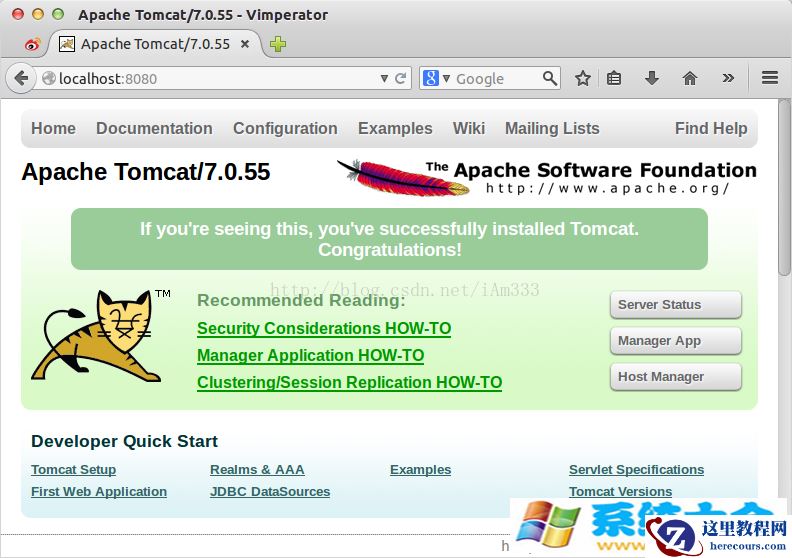Click the site globe icon in address bar
Screen dimensions: 792x558
[x=48, y=78]
